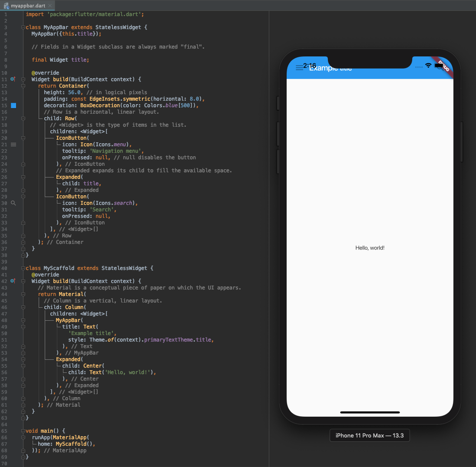
Task: Click the home indicator bar at the simulator bottom
Action: [x=370, y=412]
